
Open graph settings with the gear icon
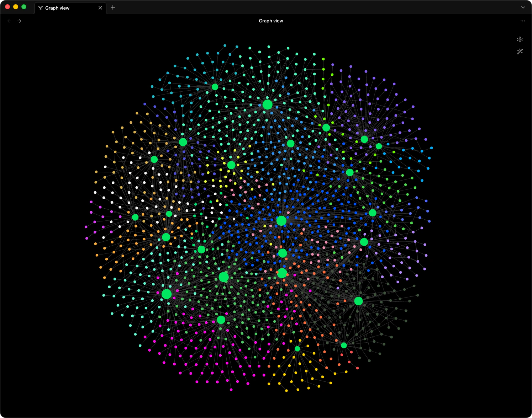(x=520, y=39)
